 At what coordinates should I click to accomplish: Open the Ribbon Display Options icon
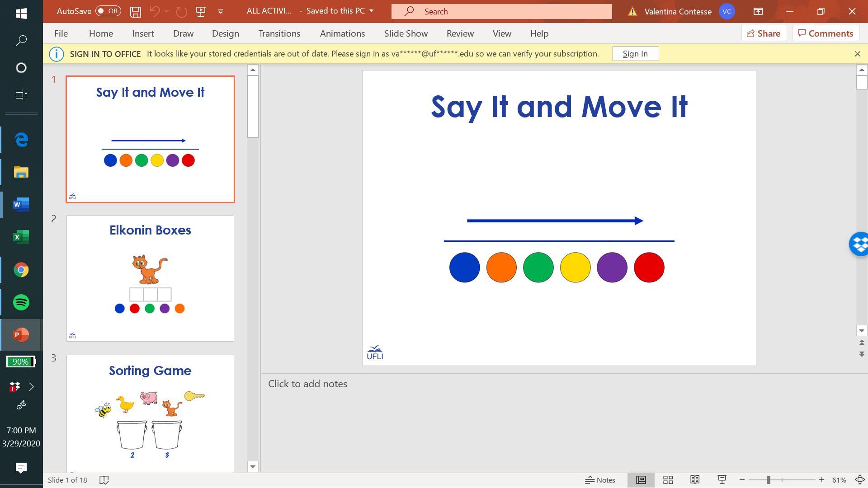[758, 12]
